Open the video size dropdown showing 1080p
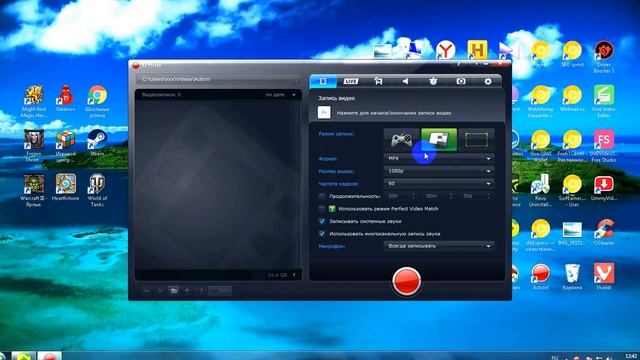640x360 pixels. point(439,171)
